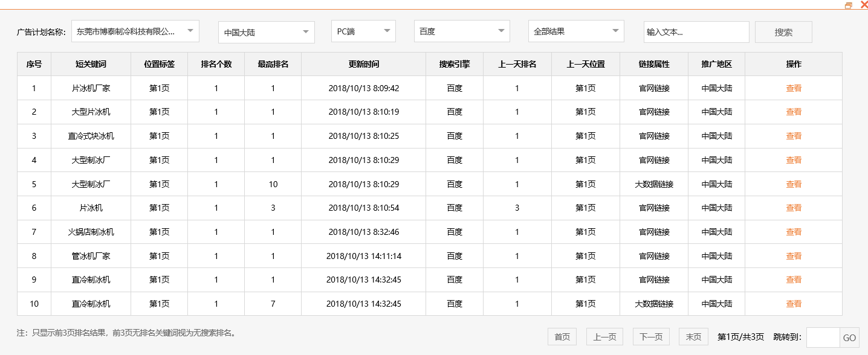The image size is (868, 355).
Task: Open 查看 for the 管冰机厂家 keyword
Action: [793, 255]
